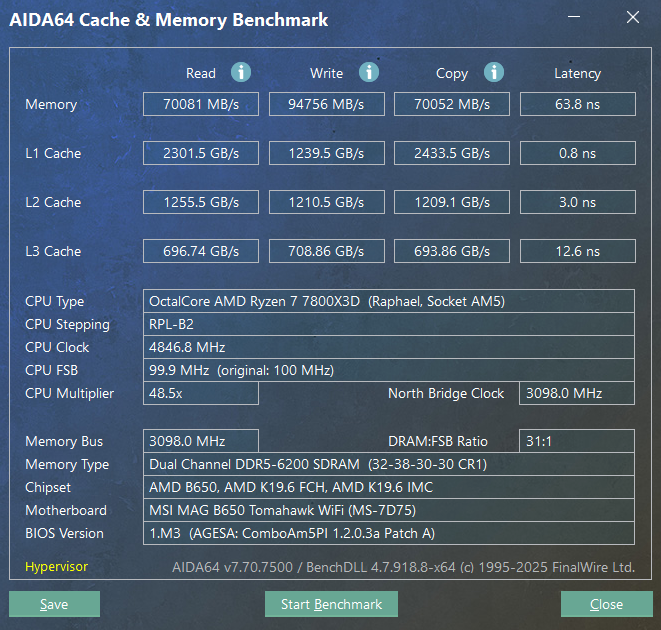The height and width of the screenshot is (630, 661).
Task: Select L1 Cache Read 2301.5 GB/s
Action: (x=201, y=153)
